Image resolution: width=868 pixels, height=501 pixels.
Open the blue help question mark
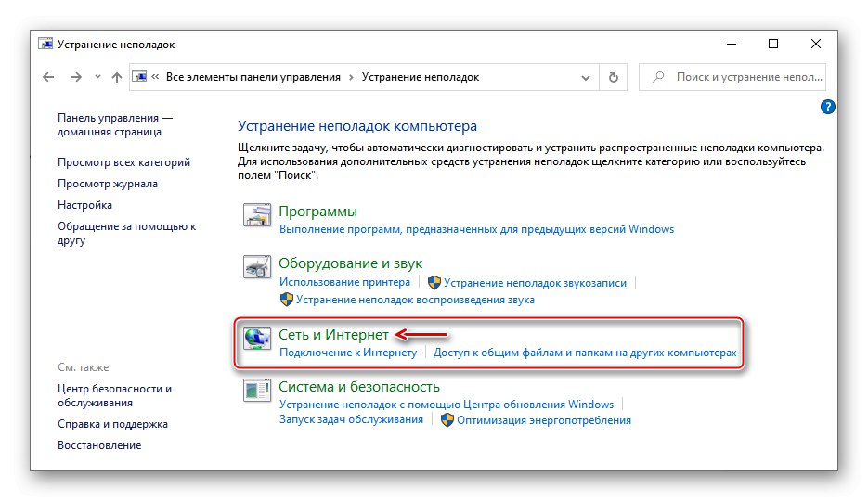(x=828, y=108)
